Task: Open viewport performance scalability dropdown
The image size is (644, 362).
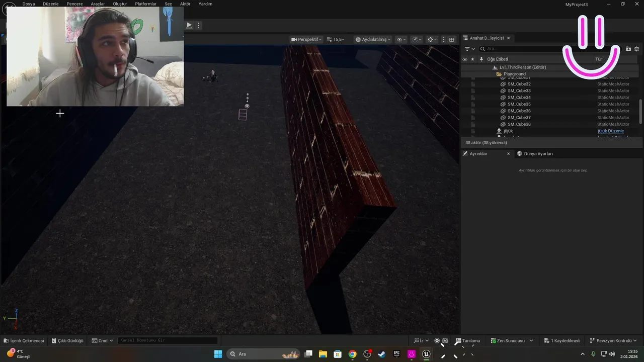Action: 417,39
